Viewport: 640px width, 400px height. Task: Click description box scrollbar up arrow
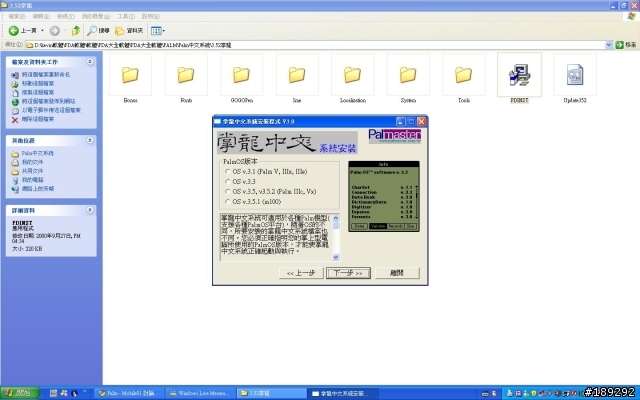(336, 218)
